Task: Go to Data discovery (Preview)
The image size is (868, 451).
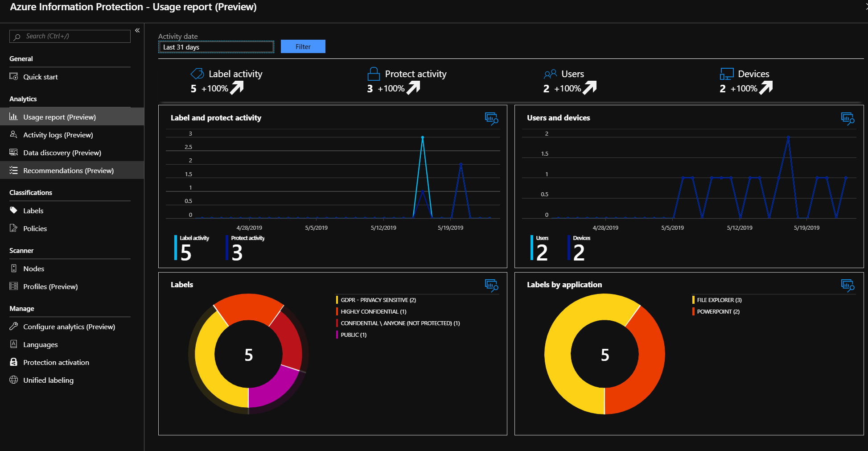Action: click(62, 153)
